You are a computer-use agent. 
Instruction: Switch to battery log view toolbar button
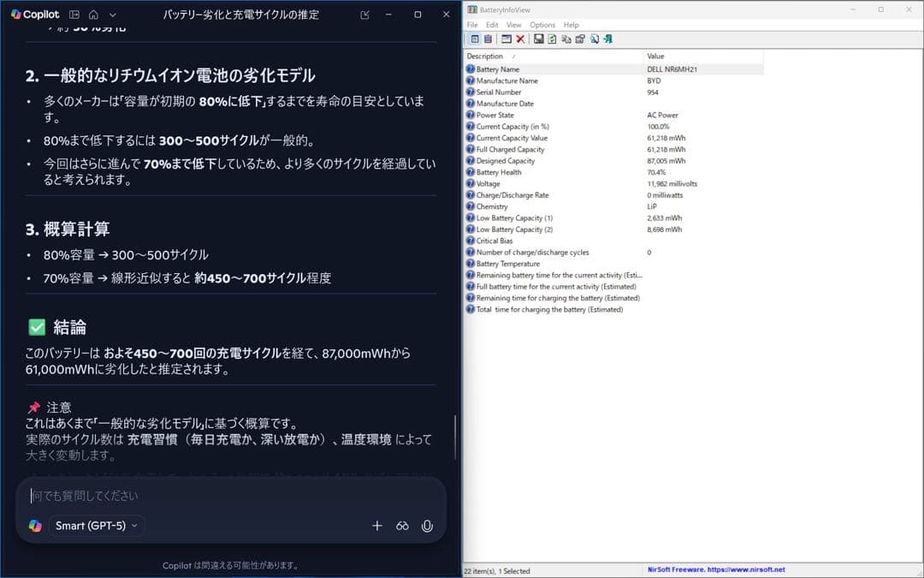click(488, 39)
